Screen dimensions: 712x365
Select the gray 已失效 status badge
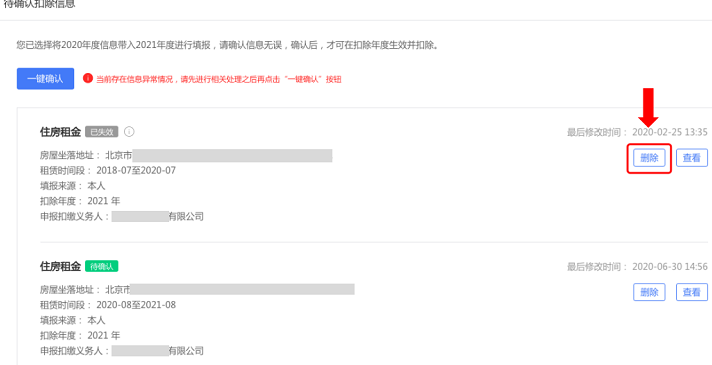pyautogui.click(x=102, y=132)
